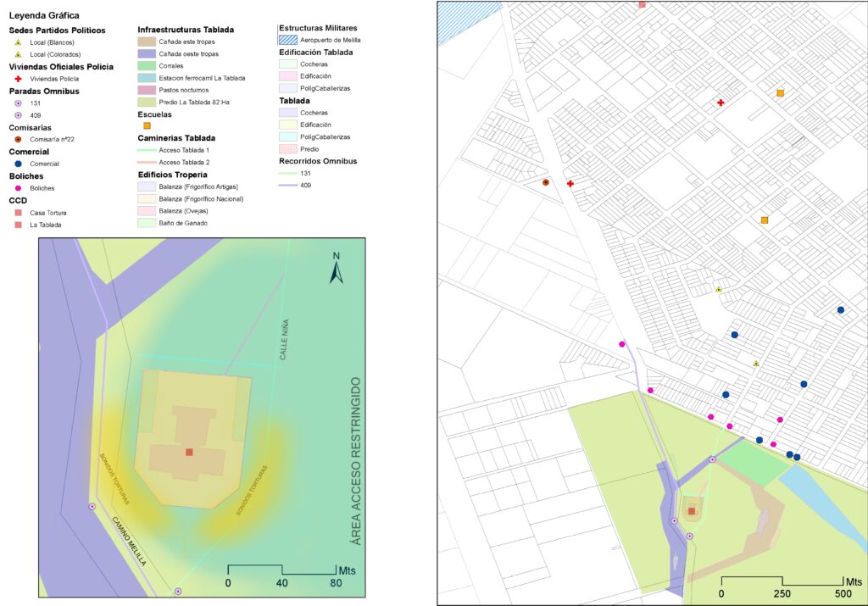Click the Acceso Tablada 2 line symbol
This screenshot has height=606, width=868.
[147, 162]
